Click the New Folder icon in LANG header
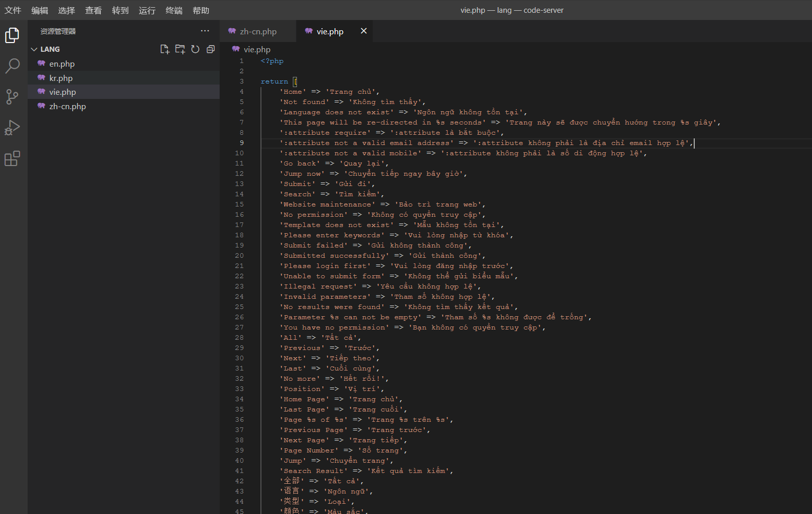The width and height of the screenshot is (812, 514). [x=180, y=49]
